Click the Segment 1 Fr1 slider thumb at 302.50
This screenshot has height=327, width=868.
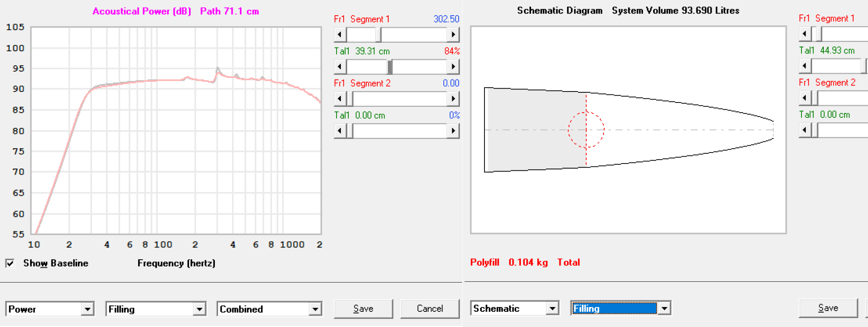pos(378,34)
